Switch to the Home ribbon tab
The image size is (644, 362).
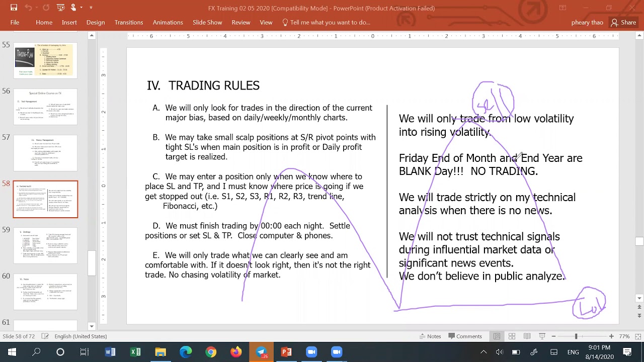pyautogui.click(x=44, y=22)
